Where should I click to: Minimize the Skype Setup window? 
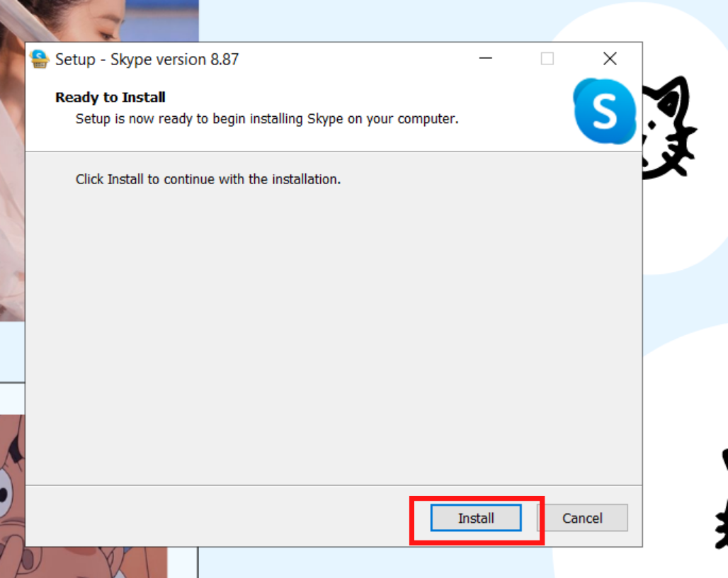[x=486, y=59]
